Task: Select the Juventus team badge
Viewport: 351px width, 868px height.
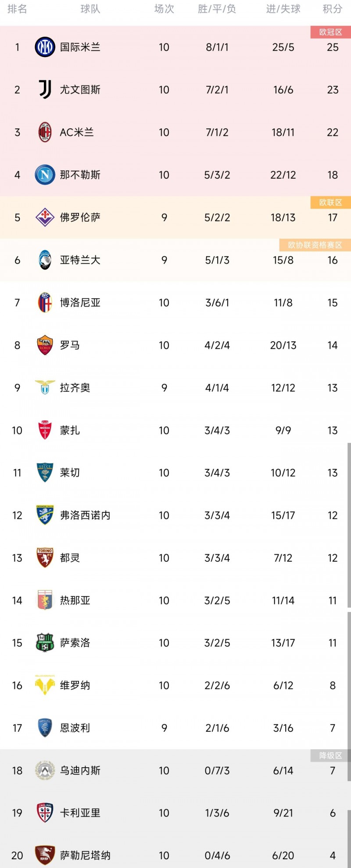Action: pos(45,89)
